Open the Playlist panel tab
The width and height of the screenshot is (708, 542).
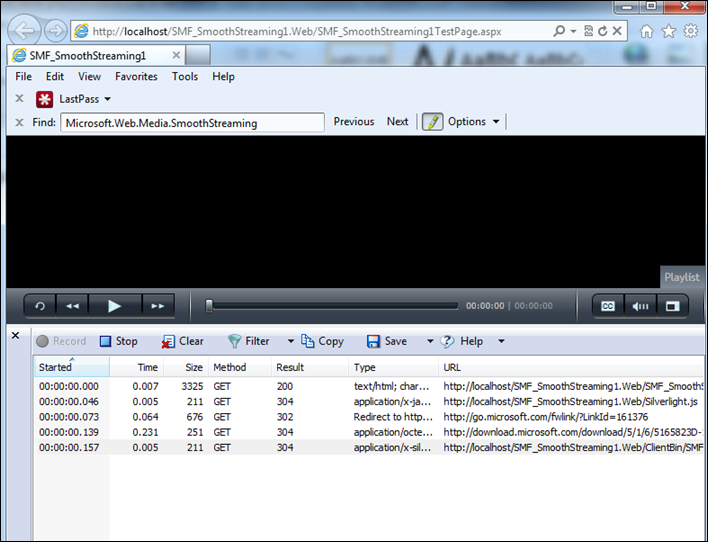[x=682, y=277]
